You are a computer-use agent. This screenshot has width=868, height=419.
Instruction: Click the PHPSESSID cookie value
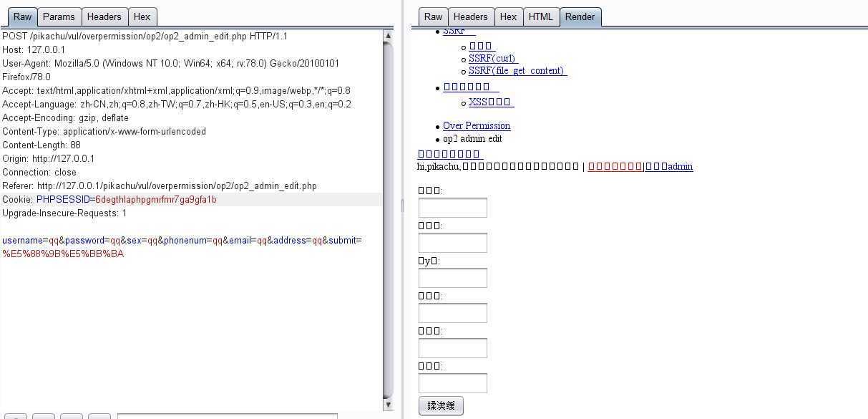(x=156, y=199)
